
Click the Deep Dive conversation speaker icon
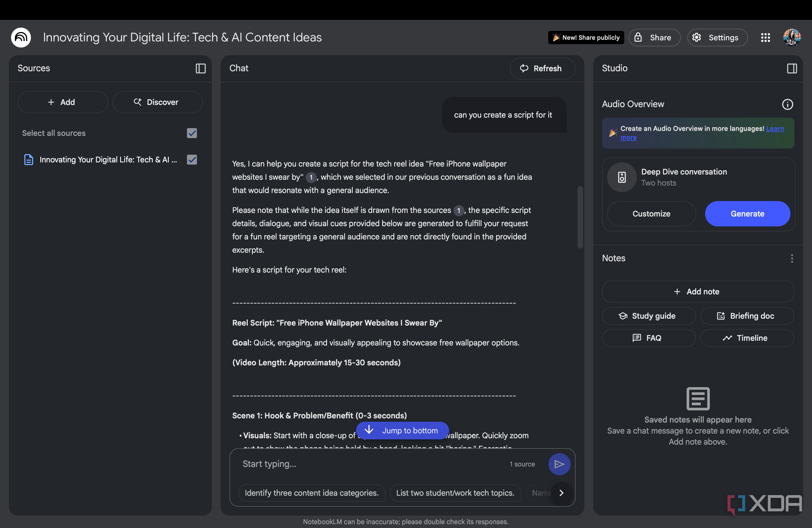pos(622,177)
